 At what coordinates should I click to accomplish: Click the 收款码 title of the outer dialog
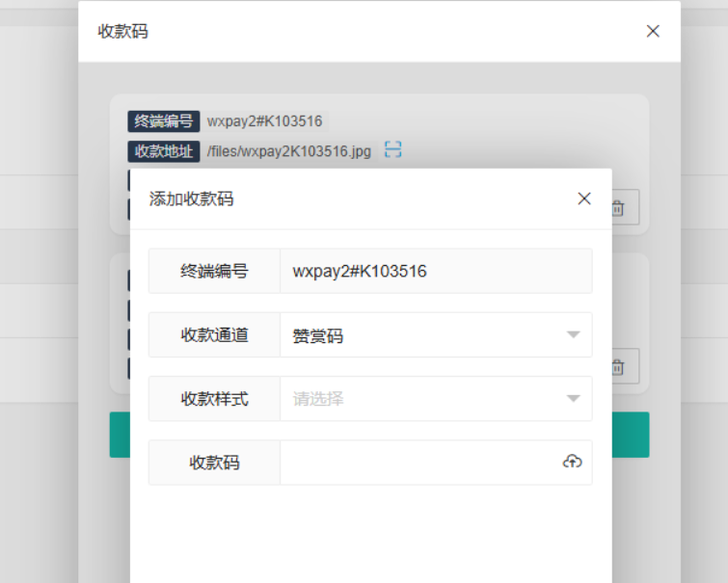(122, 31)
